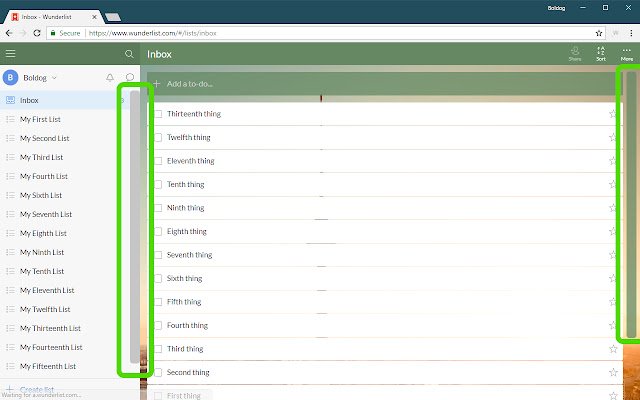640x400 pixels.
Task: Star the Third thing task
Action: tap(613, 349)
